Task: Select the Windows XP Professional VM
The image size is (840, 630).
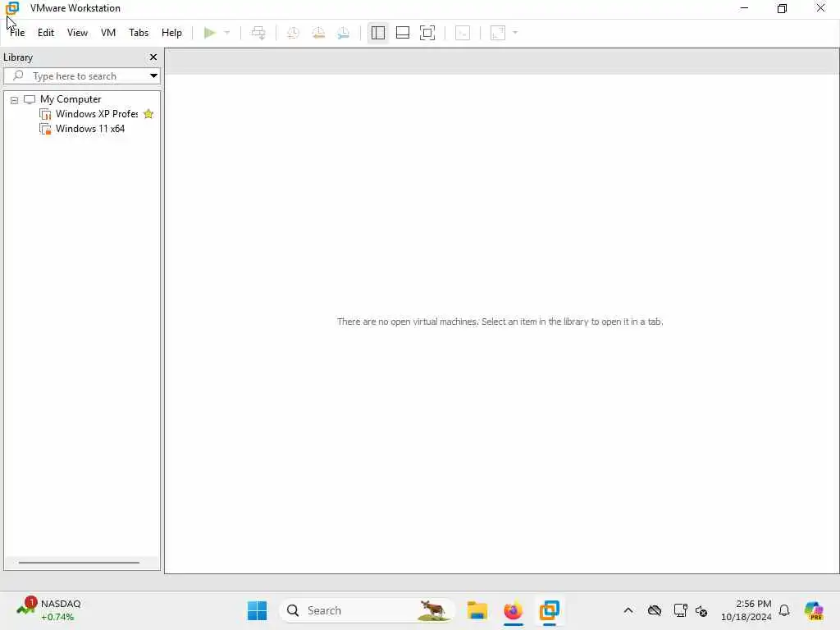Action: coord(97,113)
